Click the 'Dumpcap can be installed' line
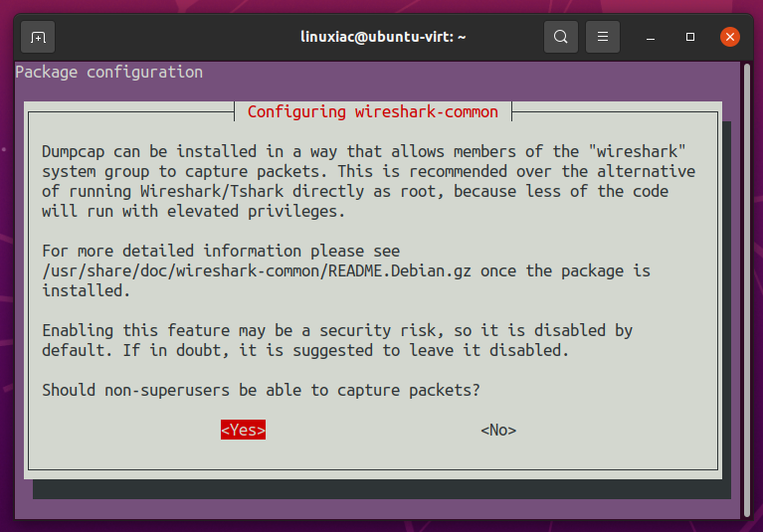 click(364, 152)
